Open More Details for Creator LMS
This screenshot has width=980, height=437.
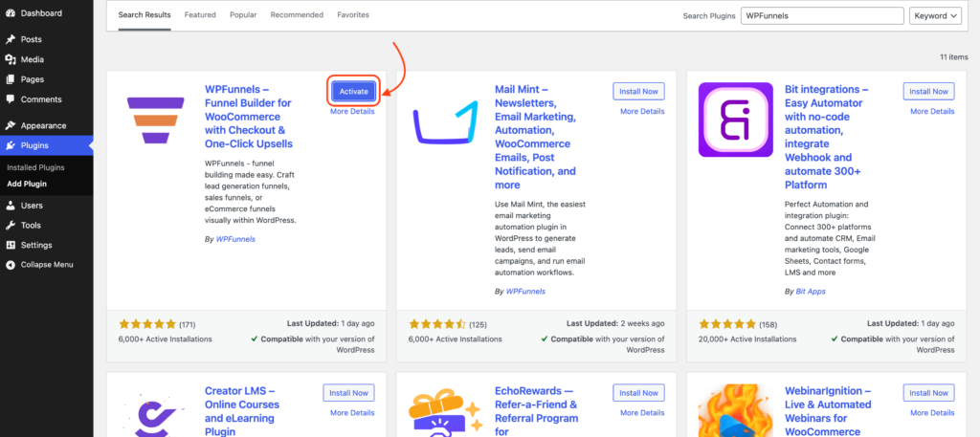pyautogui.click(x=352, y=413)
